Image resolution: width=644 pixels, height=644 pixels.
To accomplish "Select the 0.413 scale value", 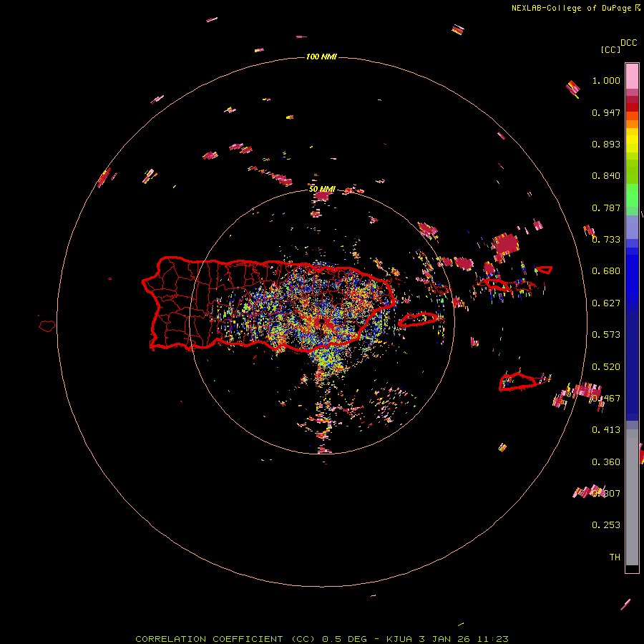I will [606, 430].
